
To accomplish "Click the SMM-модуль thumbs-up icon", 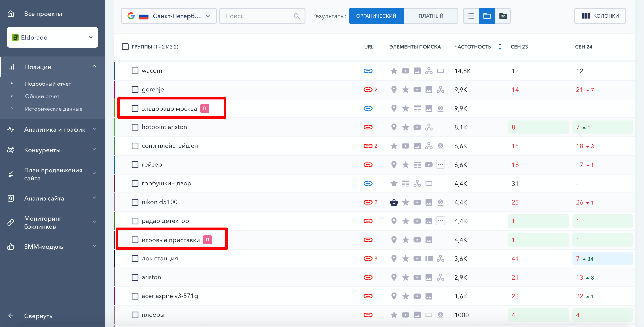I will click(x=11, y=247).
